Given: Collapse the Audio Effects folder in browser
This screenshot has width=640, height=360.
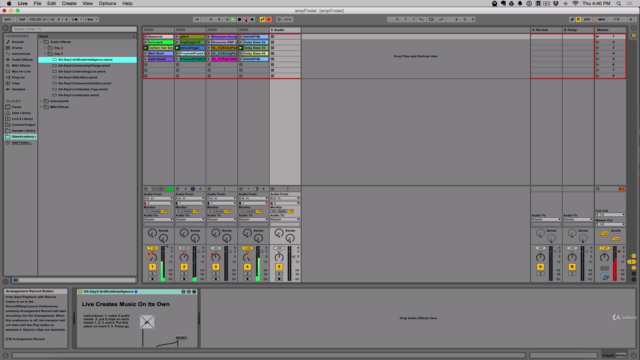Looking at the screenshot, I should (x=41, y=42).
